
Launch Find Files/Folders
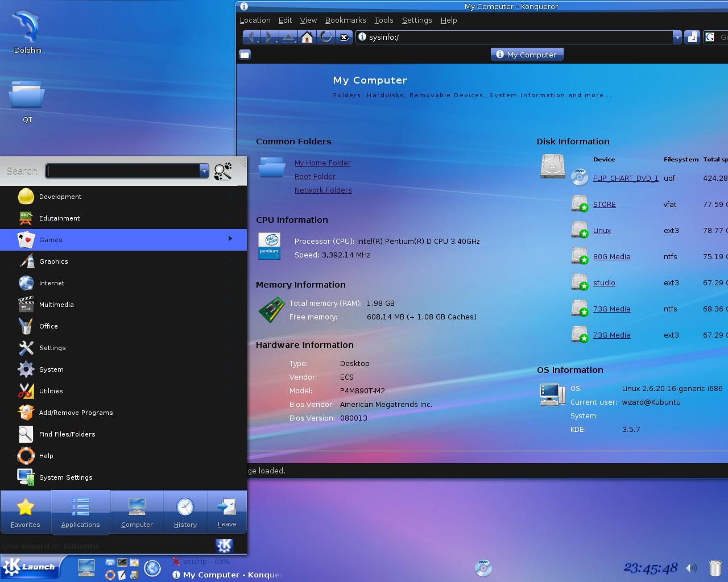coord(123,434)
